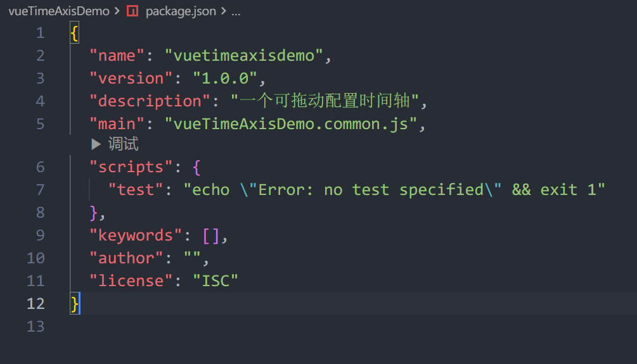Select package.json in the breadcrumb path

coord(181,11)
